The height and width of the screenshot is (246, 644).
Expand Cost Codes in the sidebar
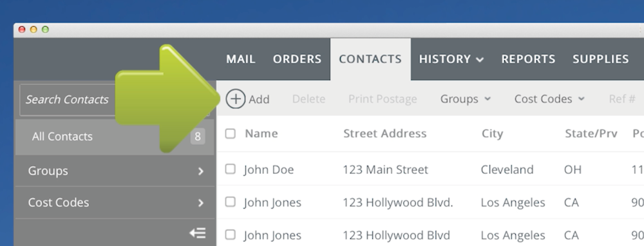coord(115,202)
